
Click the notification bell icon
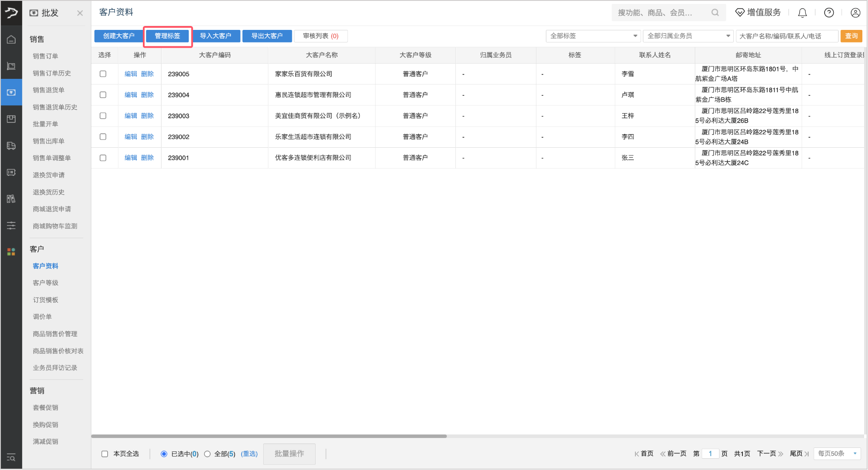tap(802, 13)
